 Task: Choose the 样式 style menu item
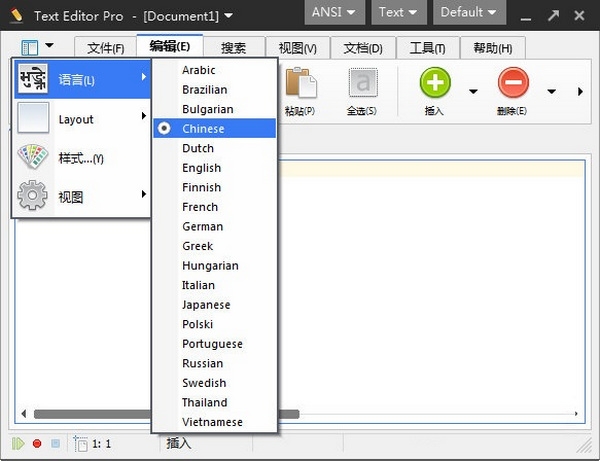click(82, 157)
